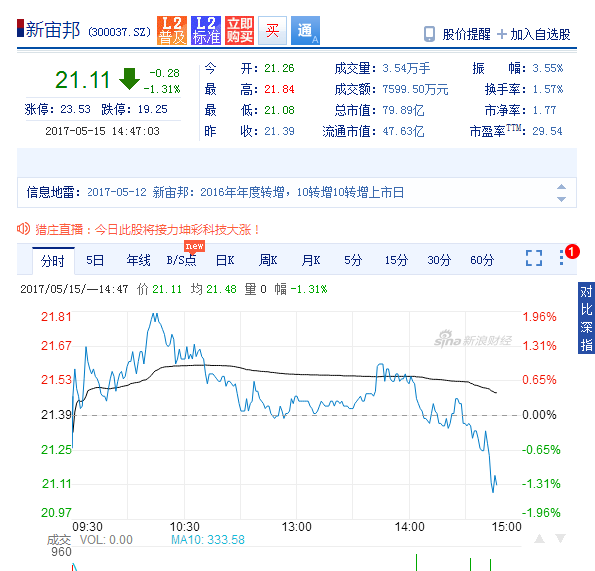595x571 pixels.
Task: Show next 信息地雷 news item
Action: (x=561, y=199)
